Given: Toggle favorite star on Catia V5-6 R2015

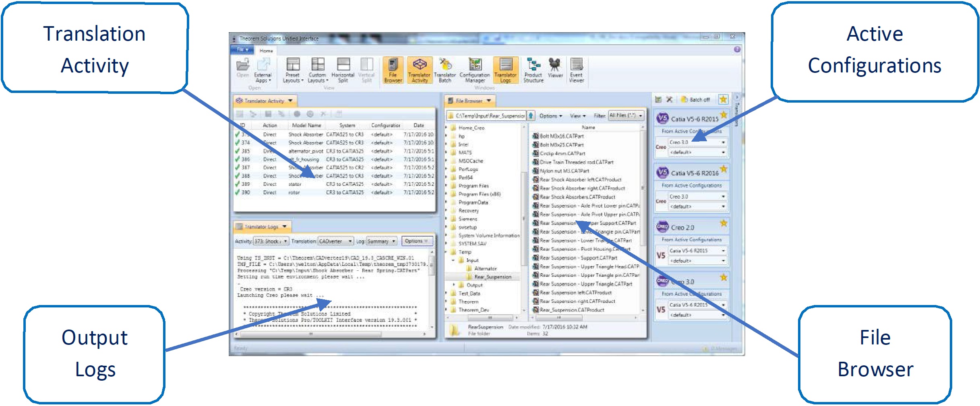Looking at the screenshot, I should tap(724, 115).
